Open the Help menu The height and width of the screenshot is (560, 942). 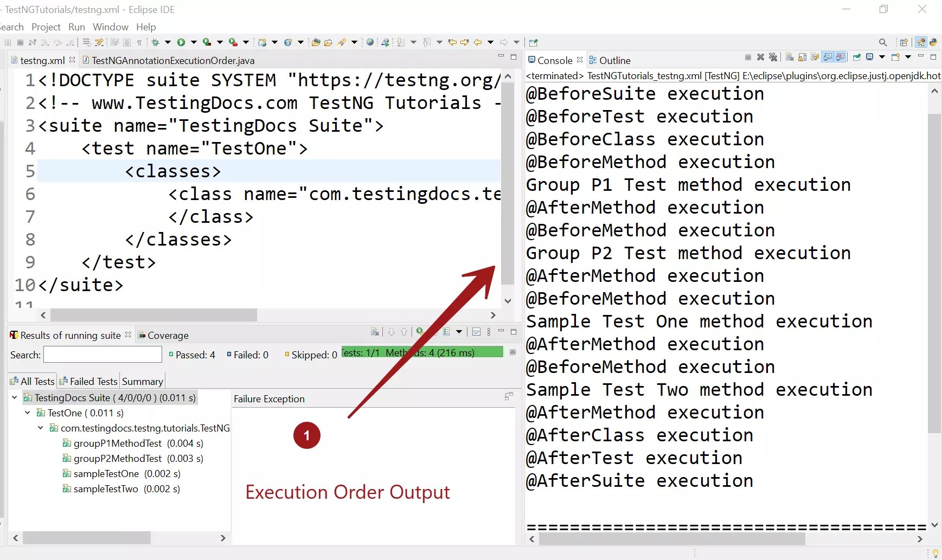pos(146,27)
